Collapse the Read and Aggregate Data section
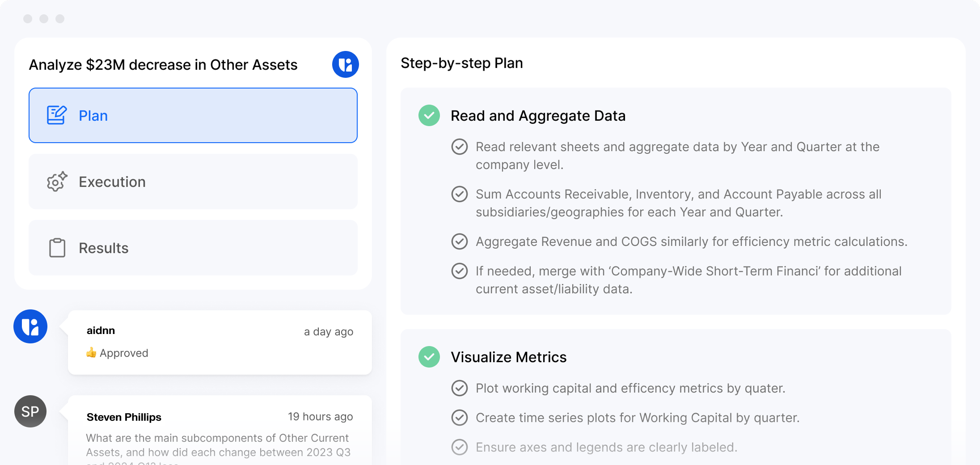This screenshot has height=465, width=980. tap(537, 116)
